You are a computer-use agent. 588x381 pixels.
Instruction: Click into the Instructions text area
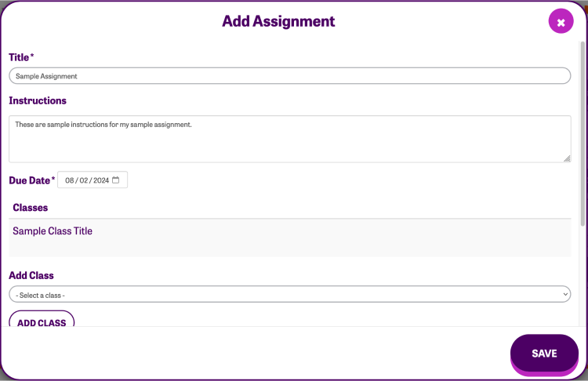click(x=289, y=139)
